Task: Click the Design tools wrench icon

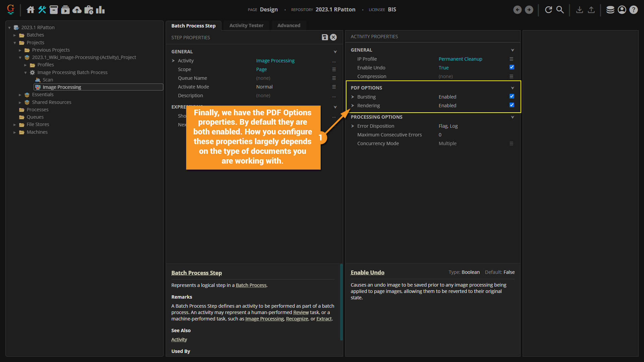Action: click(x=42, y=10)
